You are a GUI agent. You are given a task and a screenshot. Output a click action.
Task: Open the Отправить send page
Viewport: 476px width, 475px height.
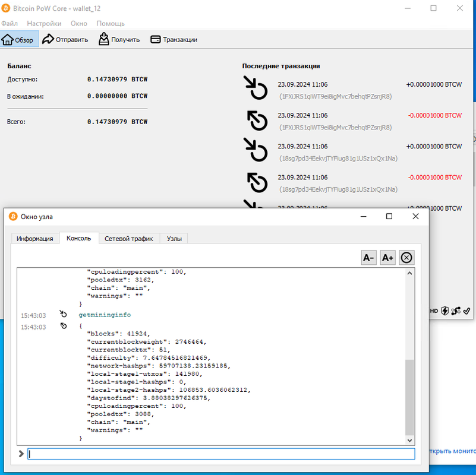coord(65,39)
